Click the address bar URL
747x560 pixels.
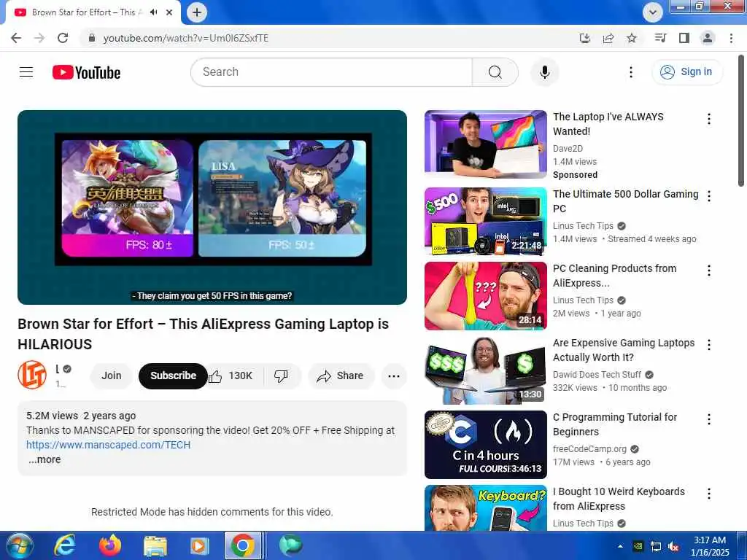pyautogui.click(x=186, y=38)
